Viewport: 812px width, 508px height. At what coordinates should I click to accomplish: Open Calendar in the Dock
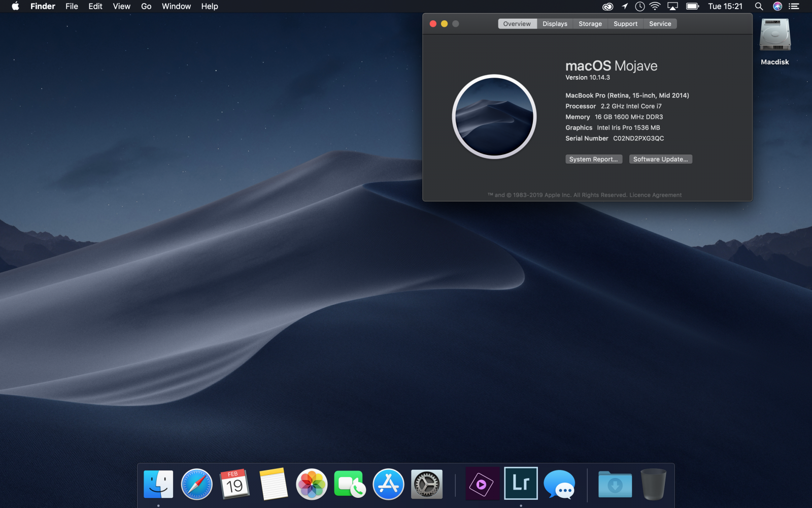point(234,484)
